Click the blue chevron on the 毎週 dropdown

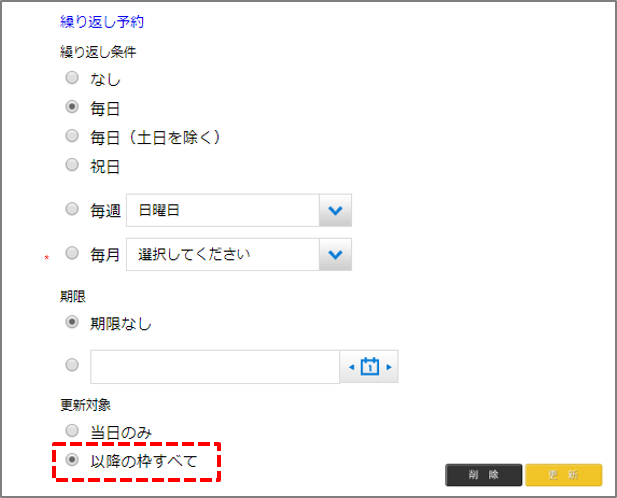pos(335,210)
